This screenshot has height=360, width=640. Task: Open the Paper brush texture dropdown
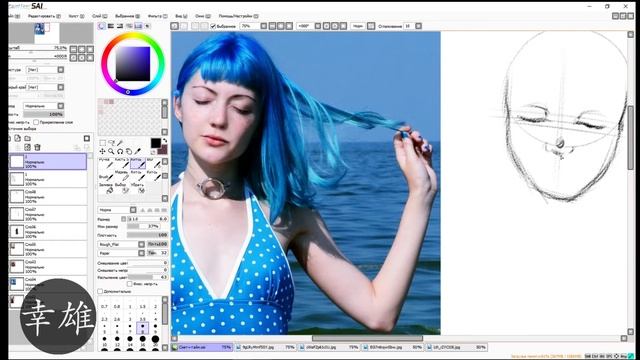[x=122, y=253]
